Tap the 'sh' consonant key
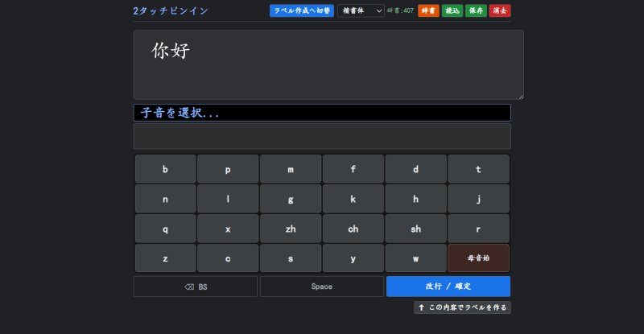This screenshot has width=644, height=334. point(415,229)
